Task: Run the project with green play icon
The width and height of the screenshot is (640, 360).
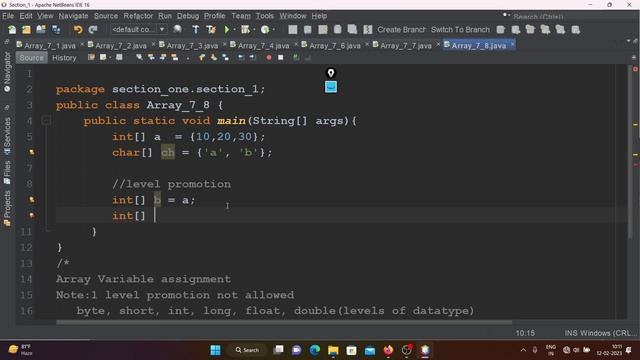Action: point(227,29)
